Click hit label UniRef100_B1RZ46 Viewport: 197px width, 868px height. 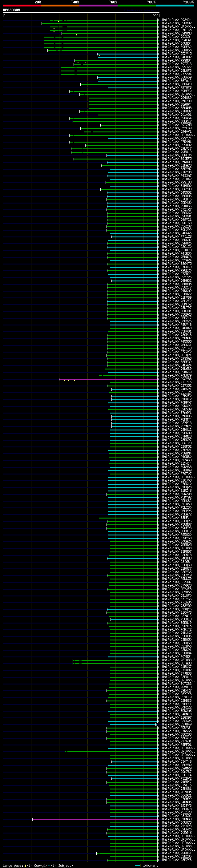(176, 491)
